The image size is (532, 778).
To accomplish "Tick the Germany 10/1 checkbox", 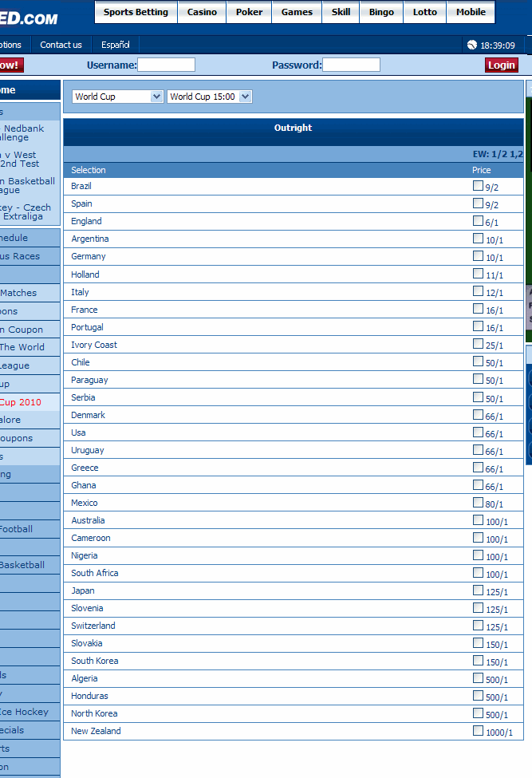I will coord(478,256).
